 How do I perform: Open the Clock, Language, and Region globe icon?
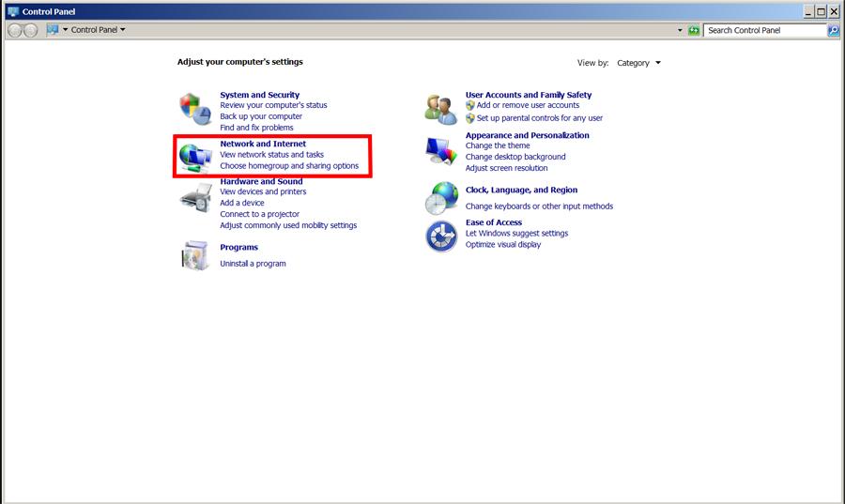441,198
